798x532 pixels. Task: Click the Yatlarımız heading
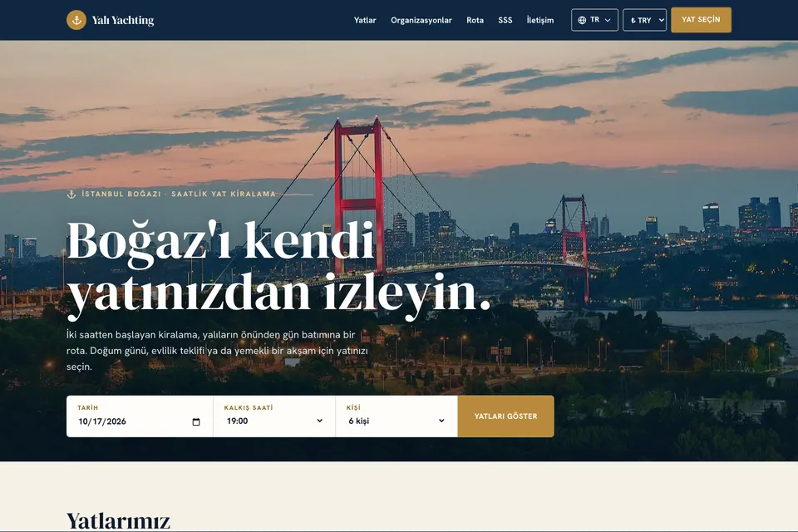(118, 521)
